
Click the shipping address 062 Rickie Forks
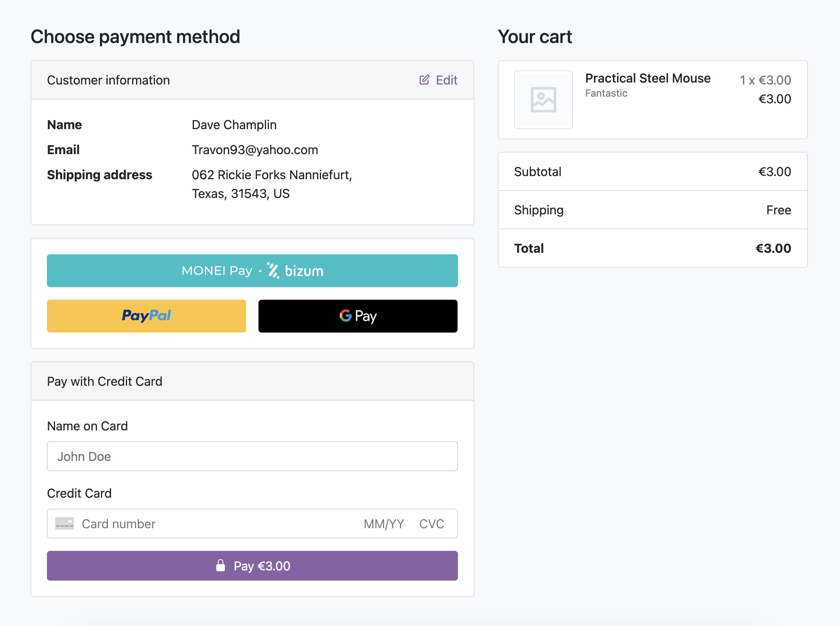click(x=272, y=184)
